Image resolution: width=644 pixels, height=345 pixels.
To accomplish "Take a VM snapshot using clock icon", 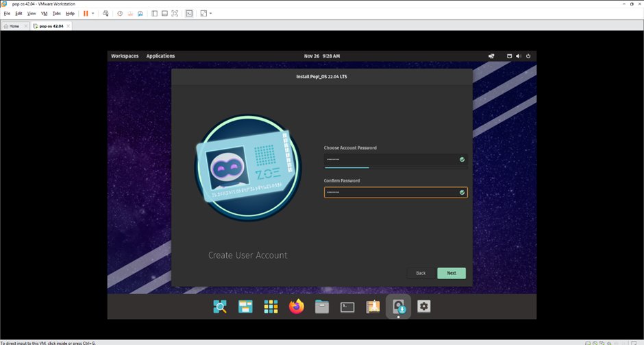I will 120,13.
